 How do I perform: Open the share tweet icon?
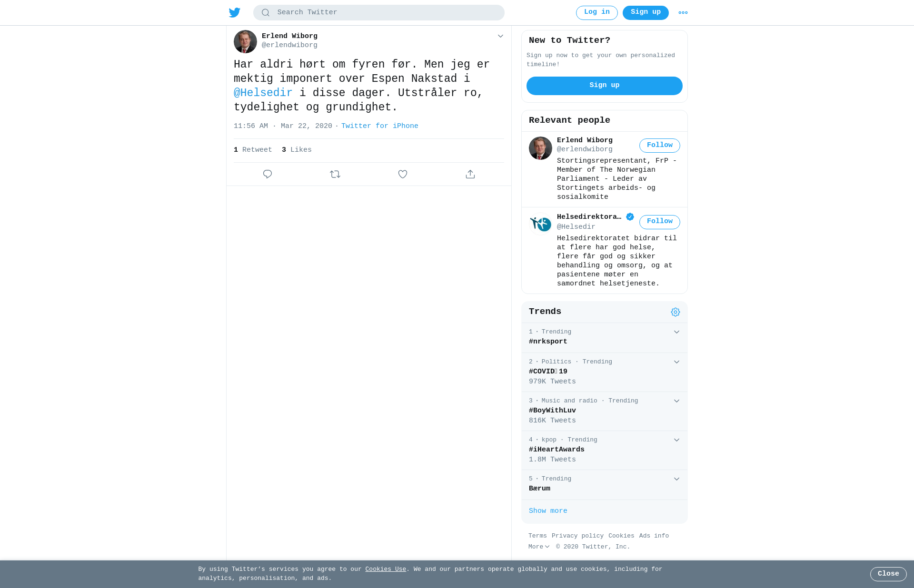tap(470, 174)
